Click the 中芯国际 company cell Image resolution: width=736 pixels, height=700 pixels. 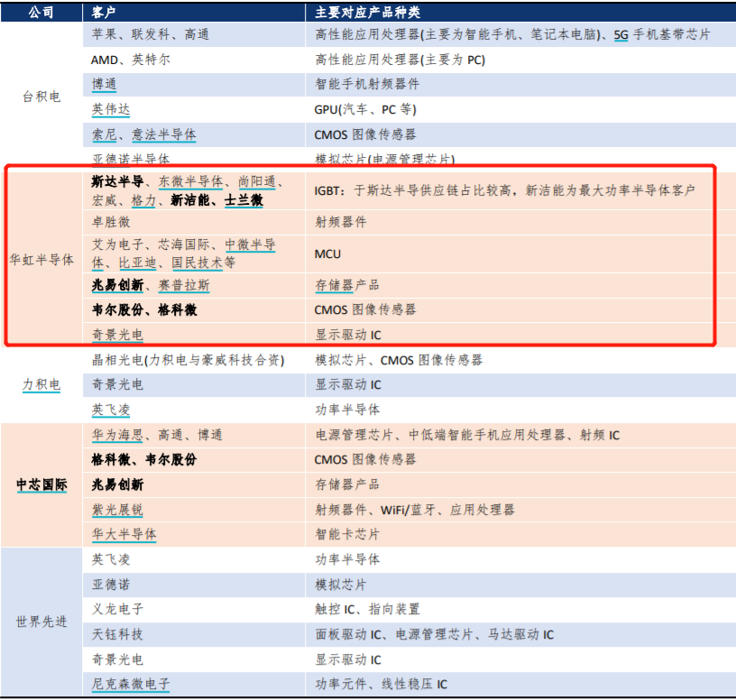(x=41, y=484)
